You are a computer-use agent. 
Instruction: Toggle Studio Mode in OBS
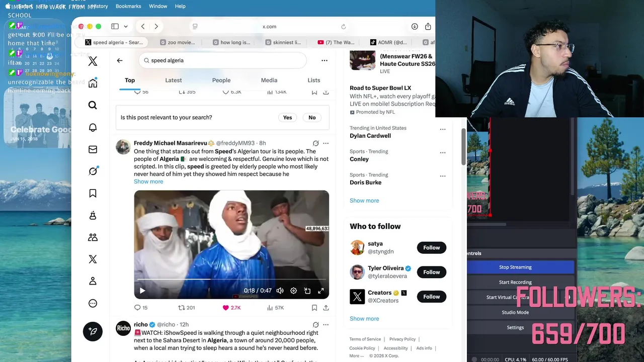(x=515, y=312)
